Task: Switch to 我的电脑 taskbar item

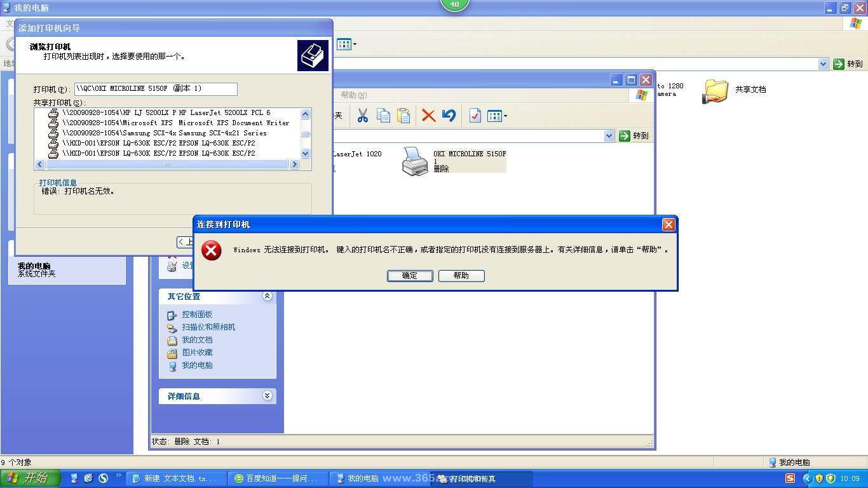Action: tap(380, 478)
